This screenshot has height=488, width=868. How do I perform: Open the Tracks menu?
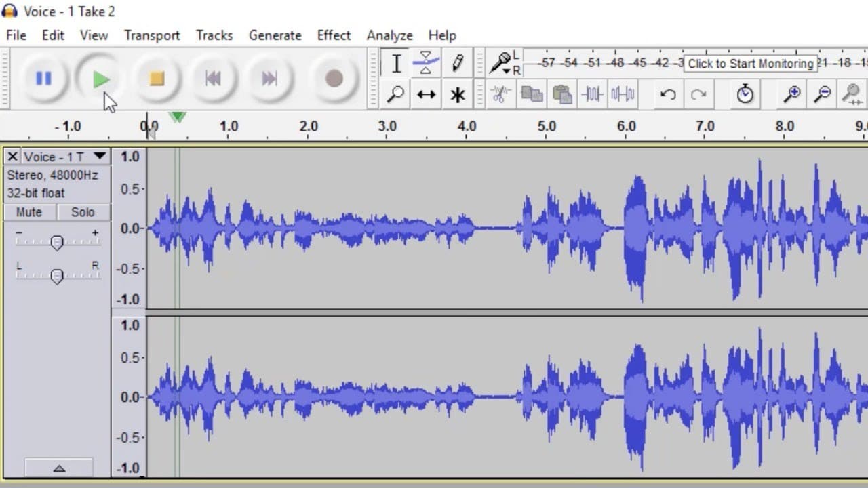pos(214,35)
